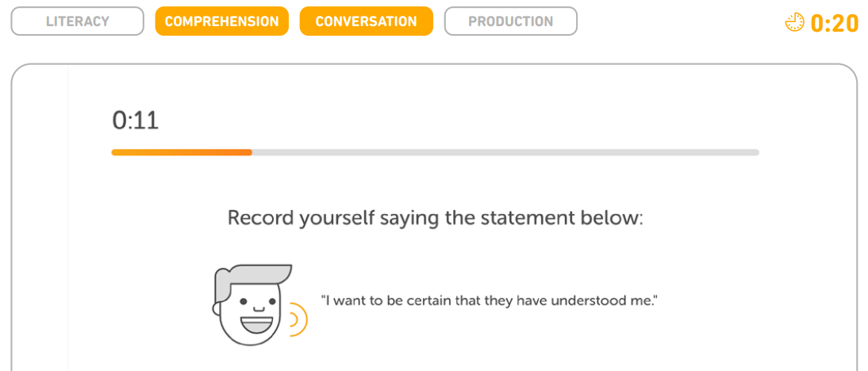Click the 0:11 recording time label
Screen dimensions: 868x371
pyautogui.click(x=135, y=120)
